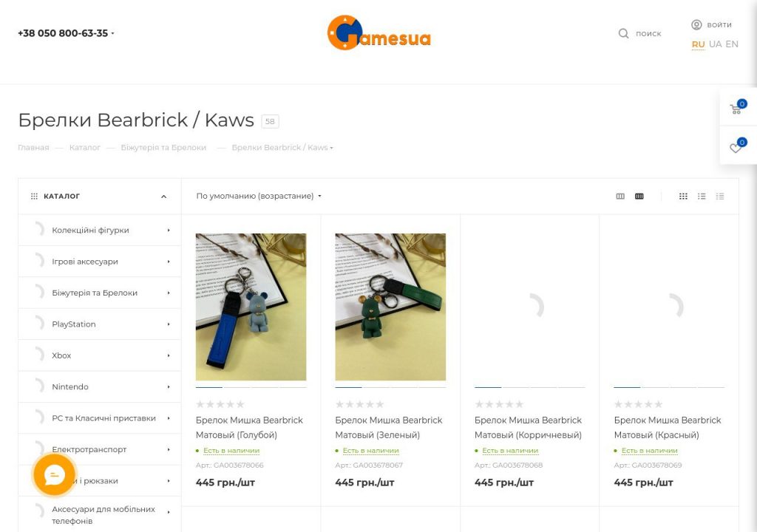Select the four-column layout toggle
This screenshot has height=532, width=757.
coord(639,196)
